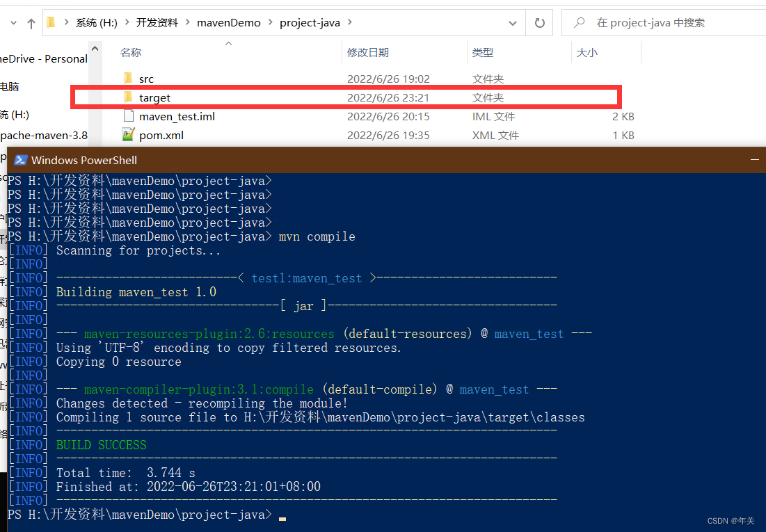The image size is (766, 532).
Task: Click the last PowerShell prompt cursor
Action: click(x=282, y=519)
